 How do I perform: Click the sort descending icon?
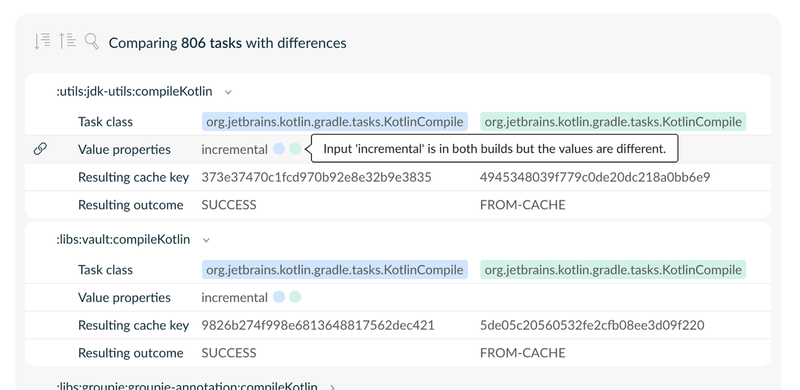42,41
